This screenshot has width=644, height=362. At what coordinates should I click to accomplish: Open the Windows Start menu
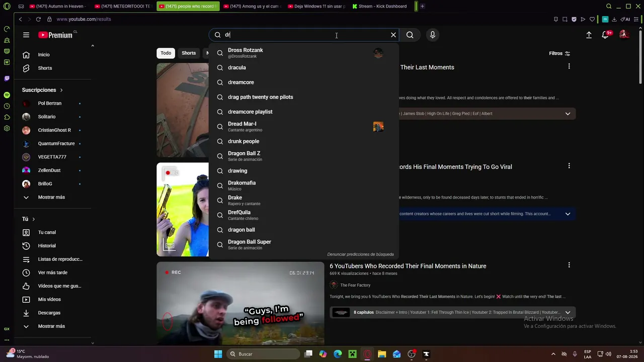click(x=218, y=354)
